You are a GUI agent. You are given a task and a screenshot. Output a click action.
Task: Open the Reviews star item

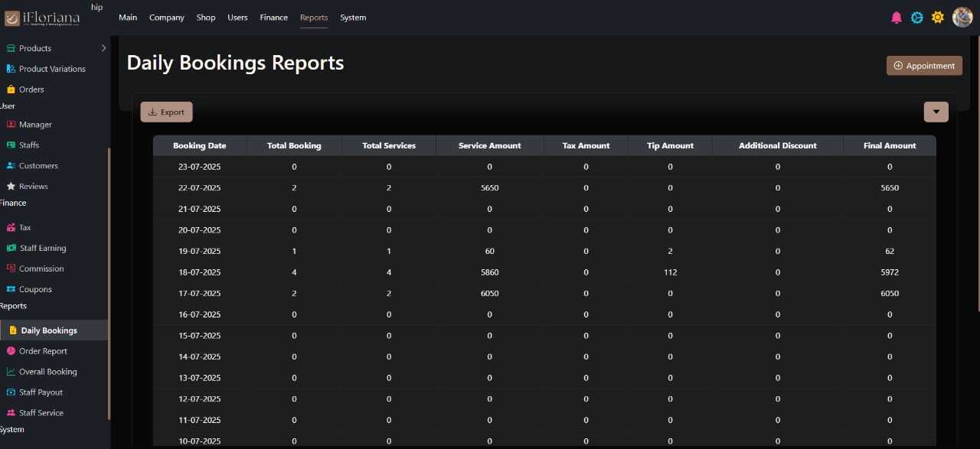coord(33,186)
